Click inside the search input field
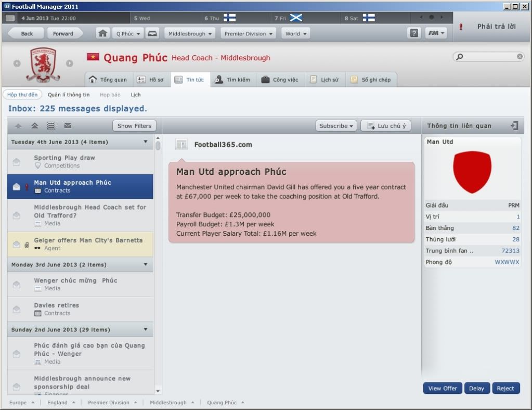The image size is (532, 410). point(488,57)
